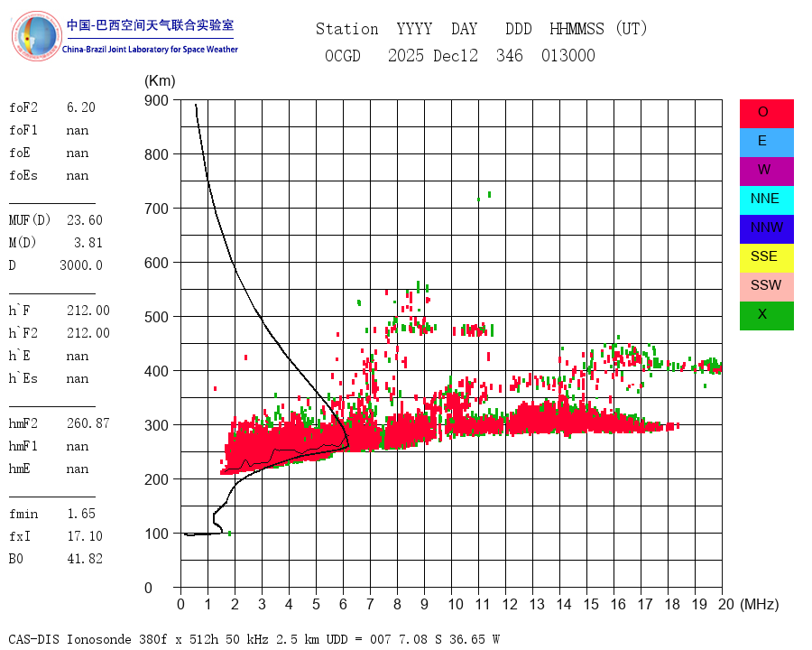Click the foF2 value 6.20

click(x=81, y=107)
